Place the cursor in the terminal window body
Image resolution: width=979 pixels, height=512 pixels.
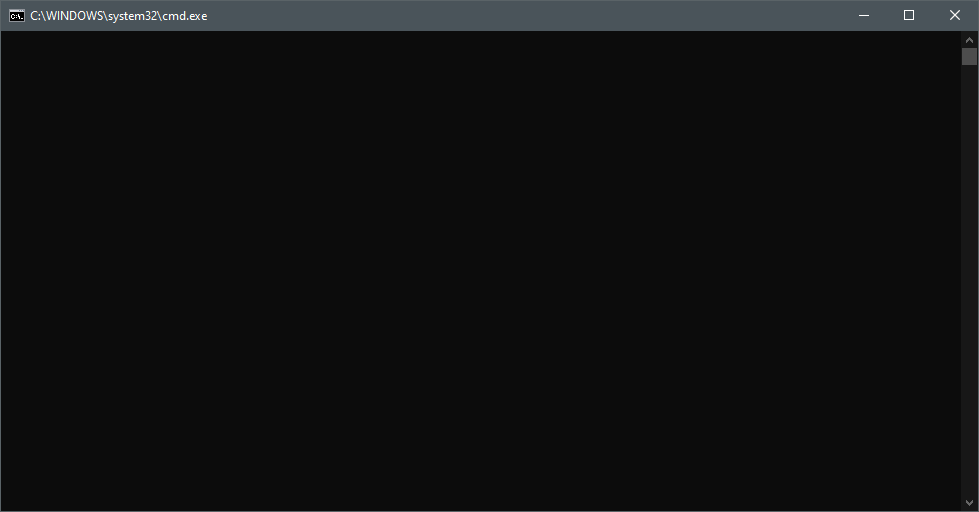tap(481, 271)
